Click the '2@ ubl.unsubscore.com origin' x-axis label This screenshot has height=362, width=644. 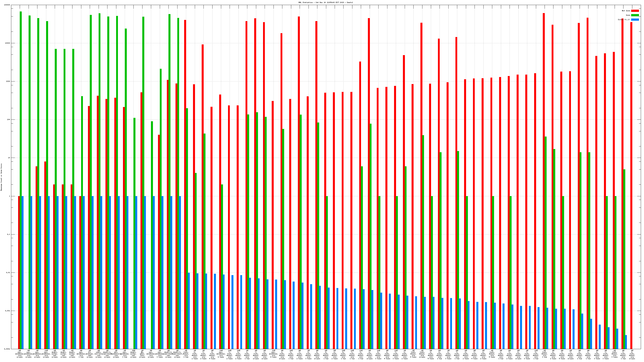point(116,354)
